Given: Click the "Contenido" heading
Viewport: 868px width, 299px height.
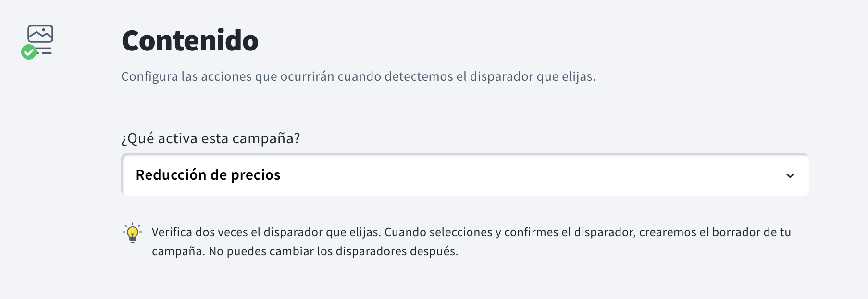Looking at the screenshot, I should point(190,41).
